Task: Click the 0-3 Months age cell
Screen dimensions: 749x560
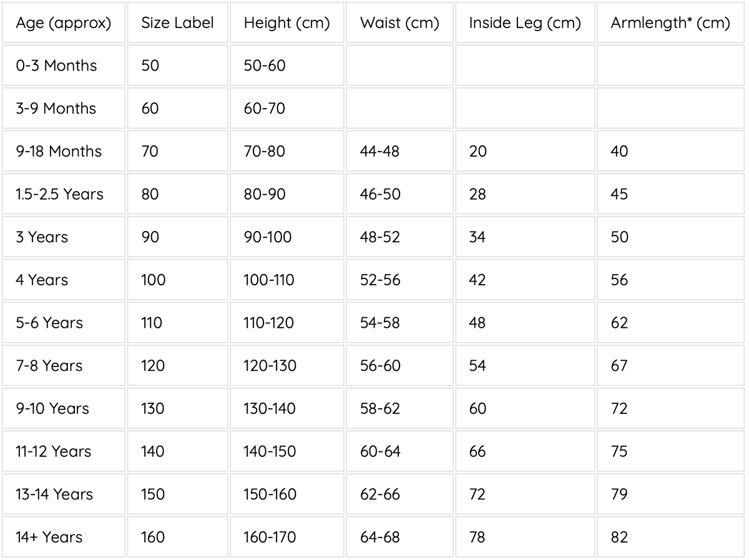Action: click(64, 65)
